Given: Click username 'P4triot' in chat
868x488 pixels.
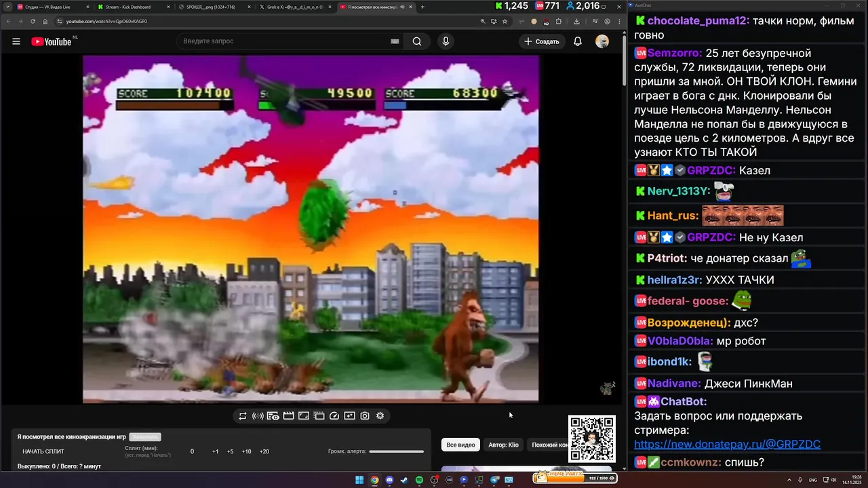Looking at the screenshot, I should [667, 258].
